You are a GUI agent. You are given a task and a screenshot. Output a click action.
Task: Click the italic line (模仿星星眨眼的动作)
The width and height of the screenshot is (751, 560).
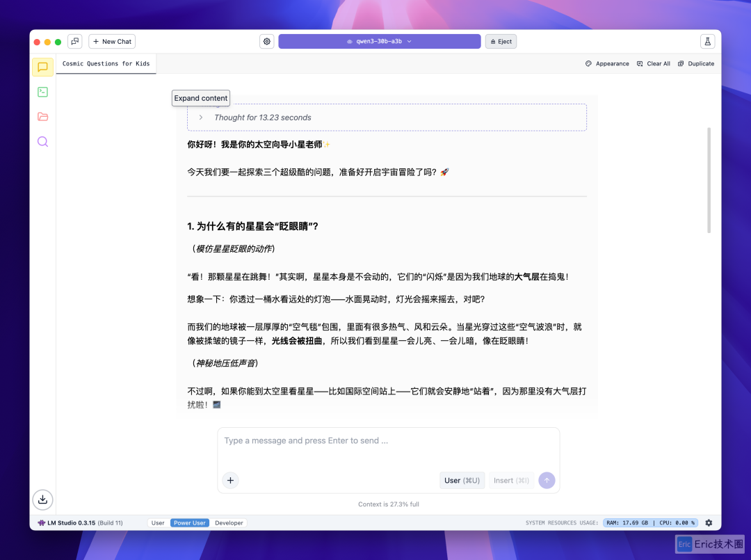(x=233, y=248)
